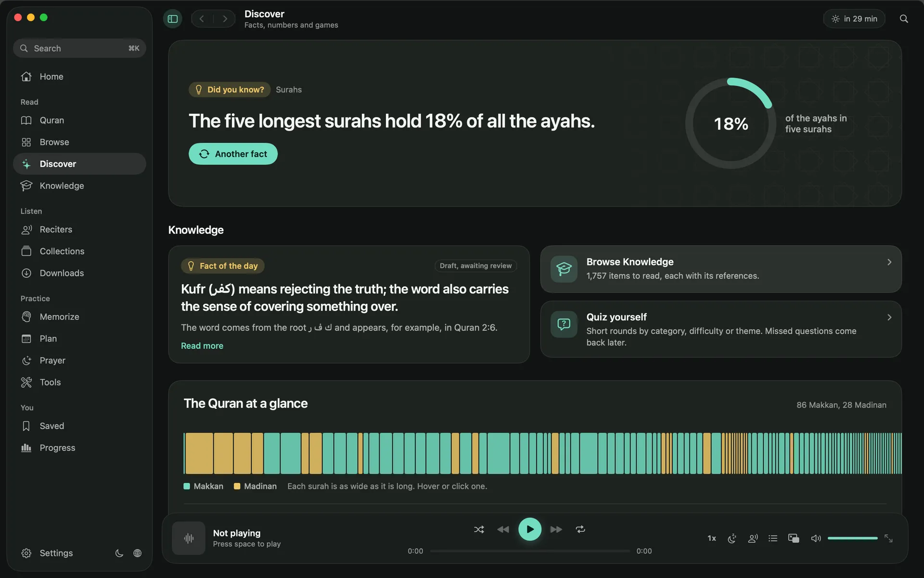Viewport: 924px width, 578px height.
Task: Open Progress in the sidebar
Action: click(79, 448)
